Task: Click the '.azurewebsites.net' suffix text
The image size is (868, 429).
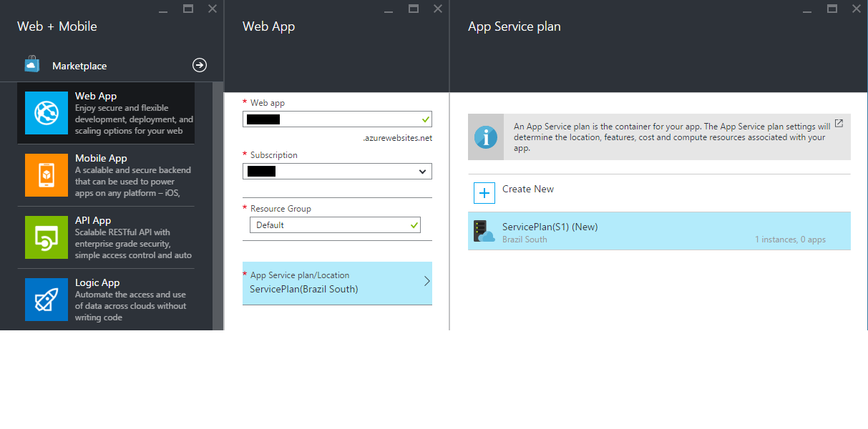Action: click(x=398, y=138)
